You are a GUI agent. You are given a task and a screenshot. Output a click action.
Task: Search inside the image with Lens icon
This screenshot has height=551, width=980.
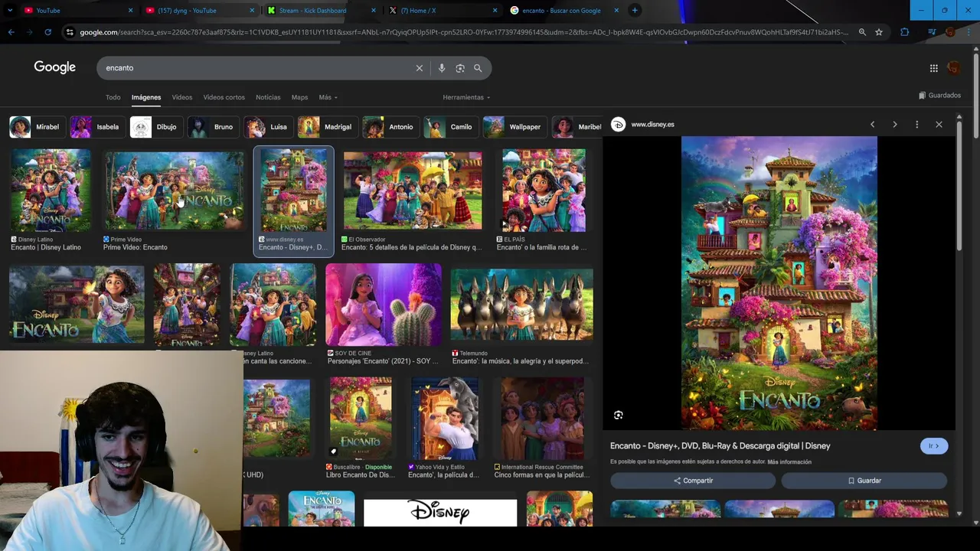coord(619,416)
